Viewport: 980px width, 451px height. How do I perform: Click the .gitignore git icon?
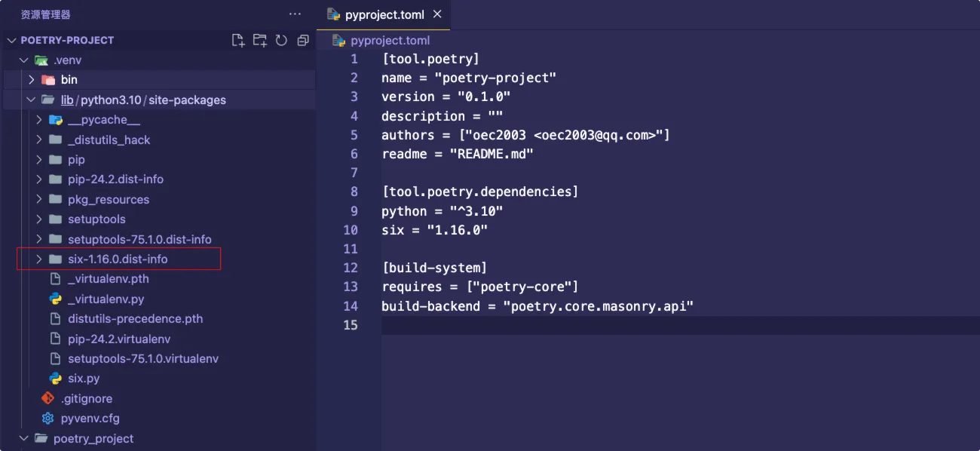click(x=48, y=398)
